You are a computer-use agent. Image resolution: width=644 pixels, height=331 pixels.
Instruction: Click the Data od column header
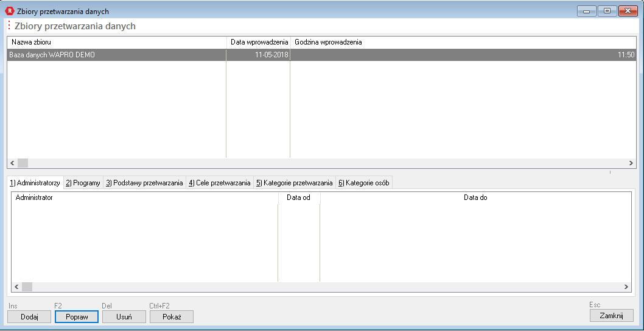click(299, 198)
